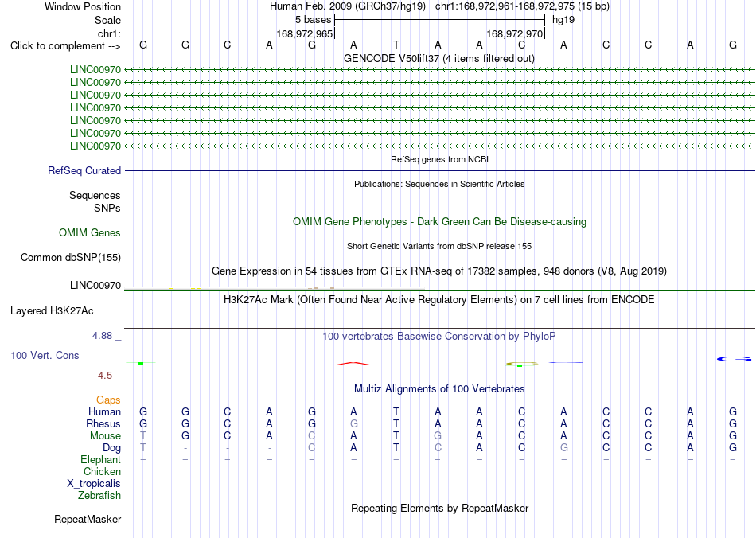Open the GTEx "Gene Expression in 54 tissues" title
756x538 pixels.
click(439, 271)
